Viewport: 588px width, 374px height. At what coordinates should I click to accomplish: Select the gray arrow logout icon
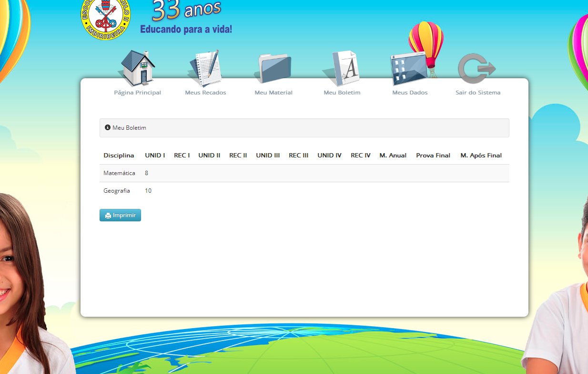coord(477,68)
